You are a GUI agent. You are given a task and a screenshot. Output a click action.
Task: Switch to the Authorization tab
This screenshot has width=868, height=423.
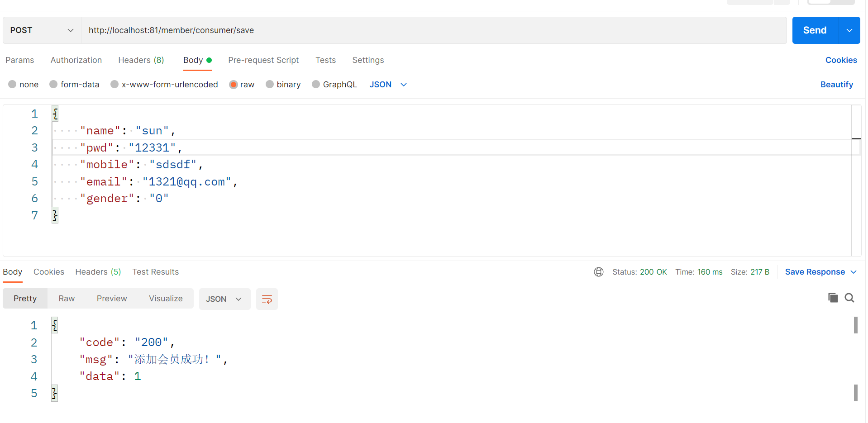76,60
